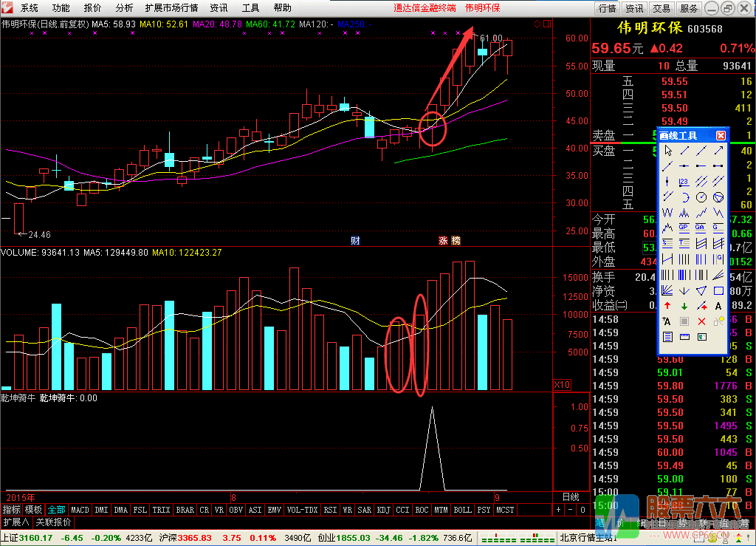This screenshot has width=756, height=546.
Task: Open the 报价 menu
Action: pos(92,7)
